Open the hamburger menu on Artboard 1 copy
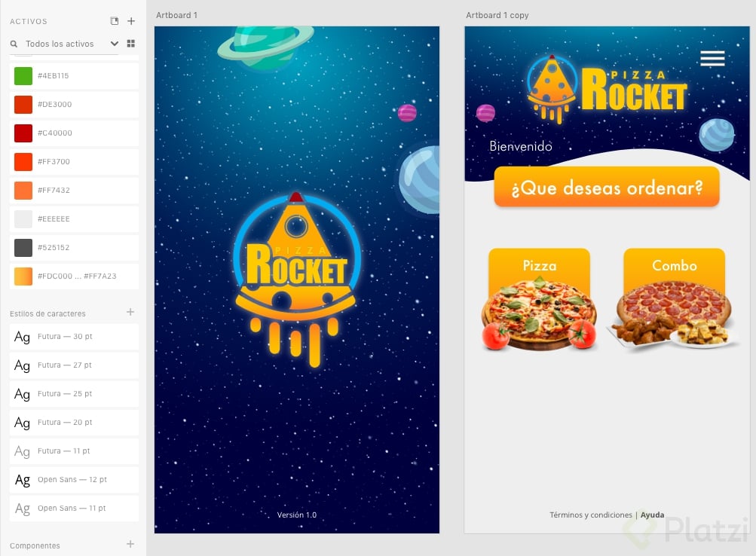Screen dimensions: 756x556 click(712, 58)
